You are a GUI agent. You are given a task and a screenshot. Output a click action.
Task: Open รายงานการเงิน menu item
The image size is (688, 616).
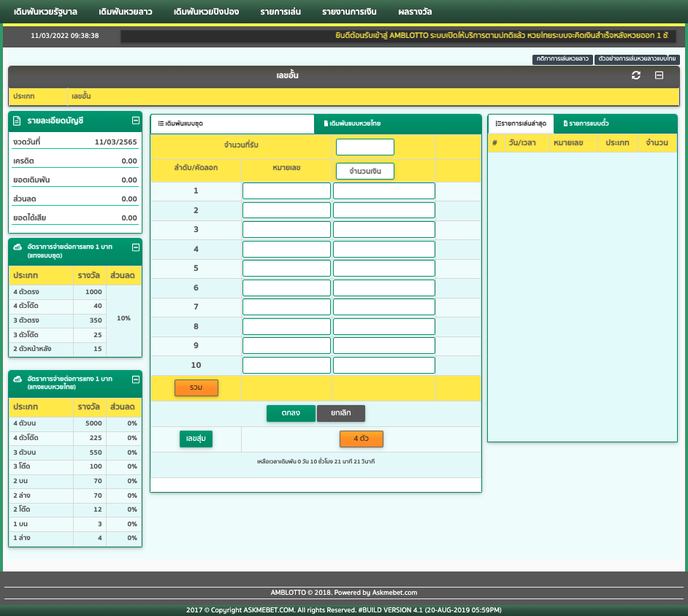(349, 12)
